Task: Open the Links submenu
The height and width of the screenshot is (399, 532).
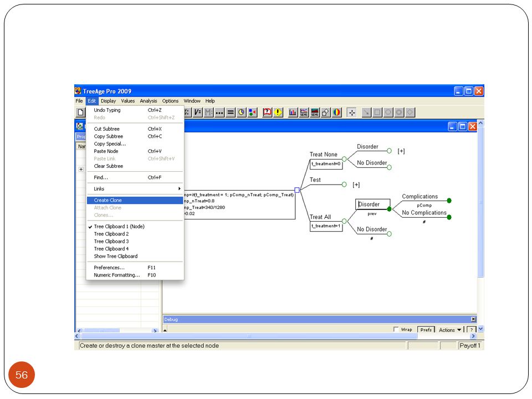Action: tap(135, 188)
